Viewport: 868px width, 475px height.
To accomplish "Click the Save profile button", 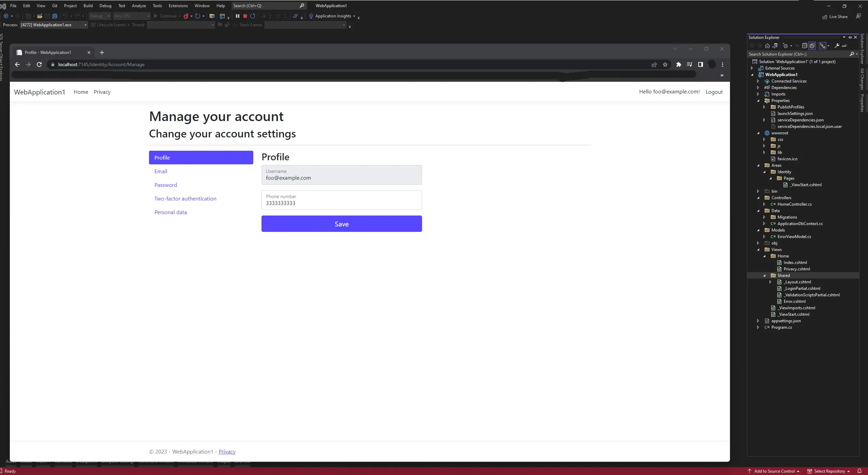I will pyautogui.click(x=341, y=224).
